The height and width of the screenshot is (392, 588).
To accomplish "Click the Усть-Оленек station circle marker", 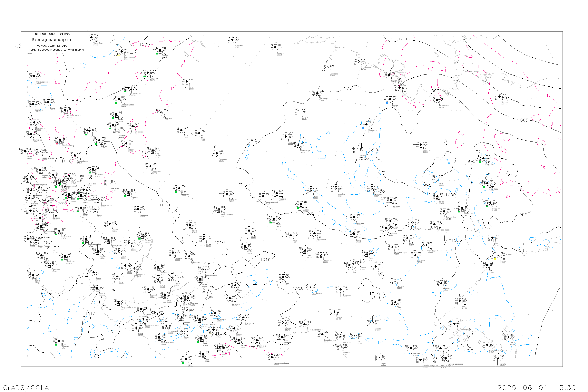I will click(x=359, y=62).
